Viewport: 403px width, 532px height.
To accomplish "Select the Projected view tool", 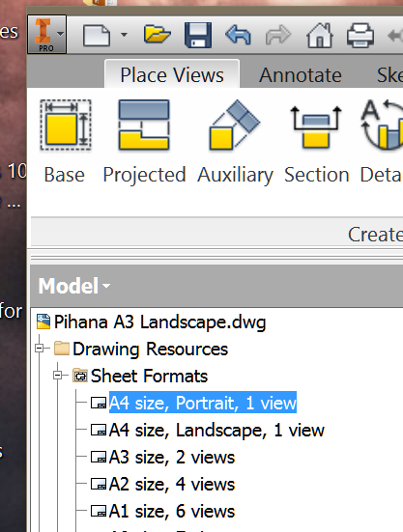I will click(x=144, y=142).
